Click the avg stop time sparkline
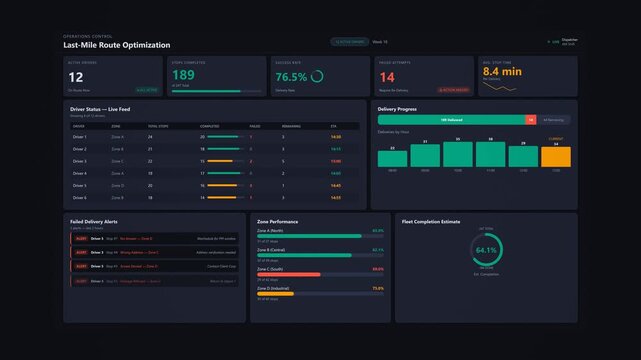 [499, 87]
